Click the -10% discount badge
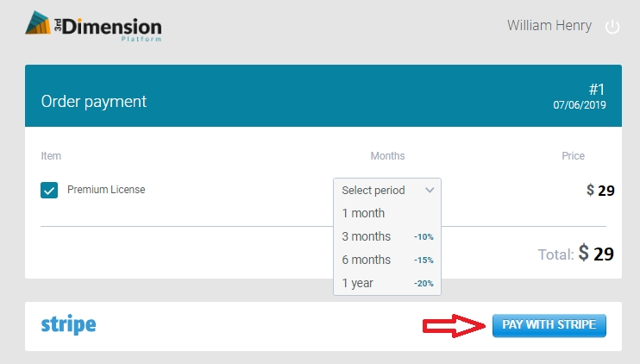Image resolution: width=640 pixels, height=364 pixels. [x=423, y=236]
